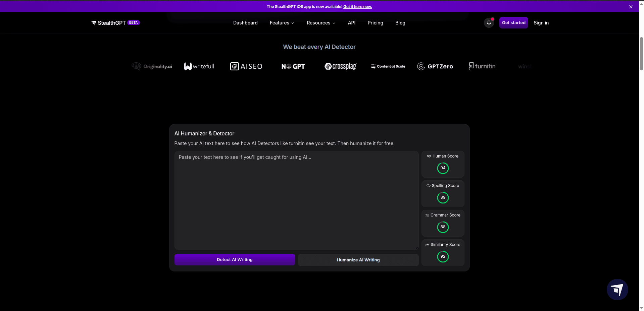Click the Similarity Score icon
Viewport: 644px width, 311px height.
click(x=427, y=245)
